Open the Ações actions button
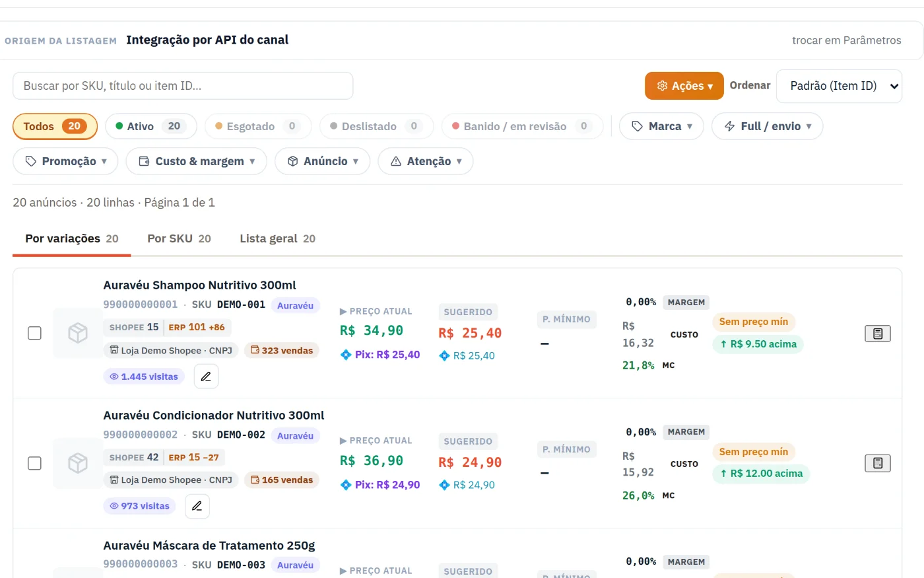 (684, 86)
